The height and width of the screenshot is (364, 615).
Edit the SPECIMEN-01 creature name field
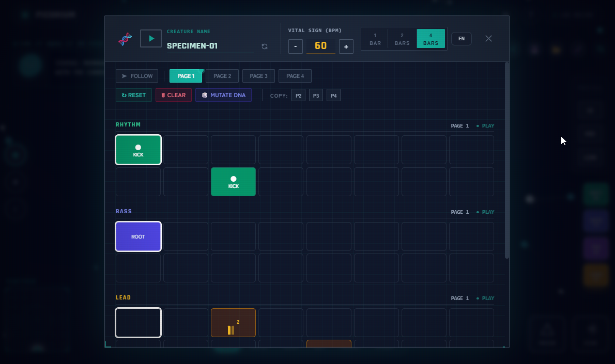[210, 46]
